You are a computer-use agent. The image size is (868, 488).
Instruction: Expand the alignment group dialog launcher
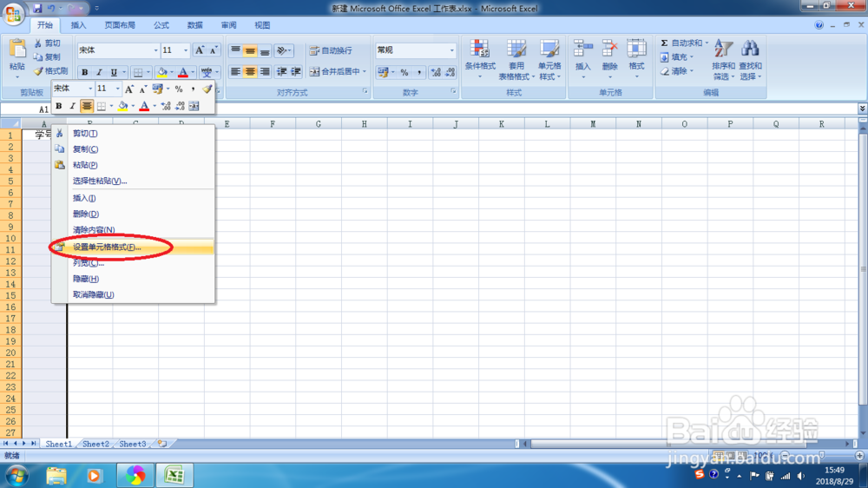[365, 91]
